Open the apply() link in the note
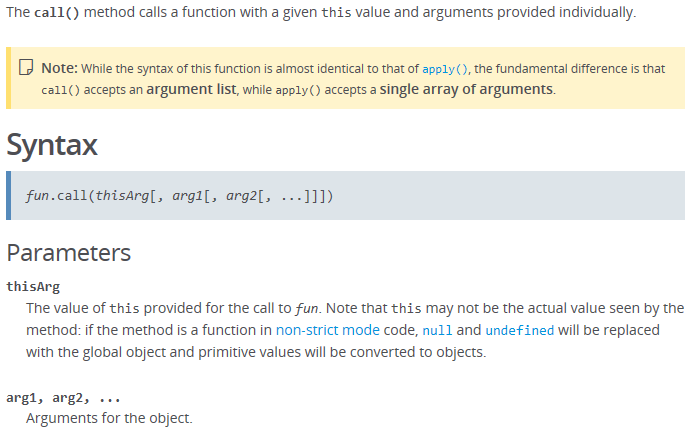The image size is (697, 429). 445,69
